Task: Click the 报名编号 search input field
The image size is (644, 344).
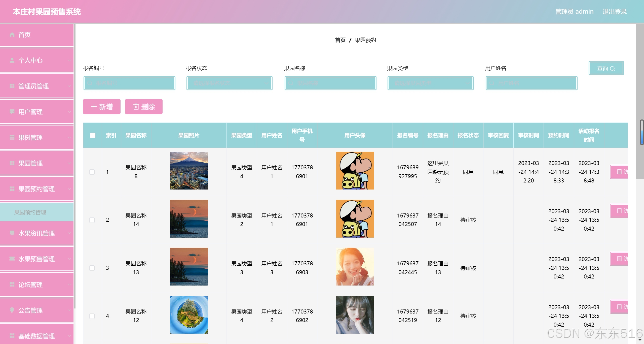Action: (x=129, y=83)
